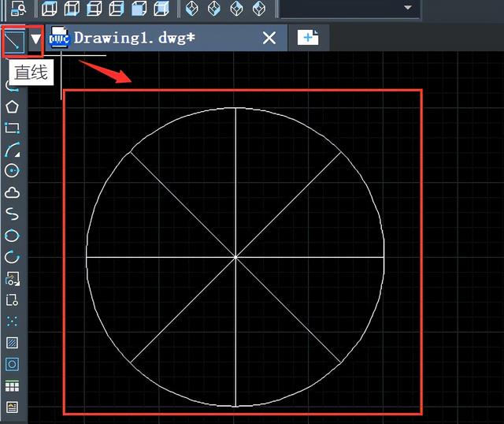Viewport: 504px width, 424px height.
Task: Open the named views manager icon
Action: (18, 9)
